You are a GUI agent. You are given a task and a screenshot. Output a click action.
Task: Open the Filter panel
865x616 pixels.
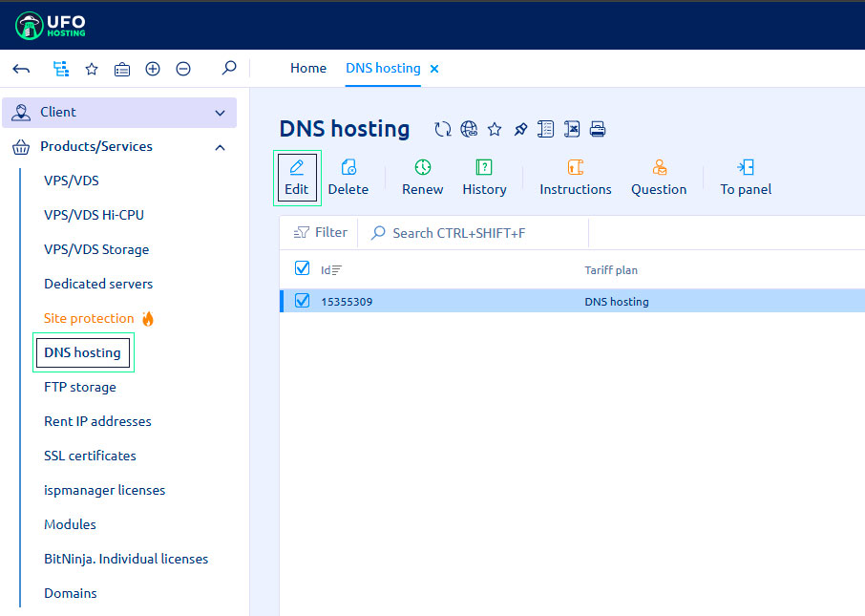tap(320, 232)
